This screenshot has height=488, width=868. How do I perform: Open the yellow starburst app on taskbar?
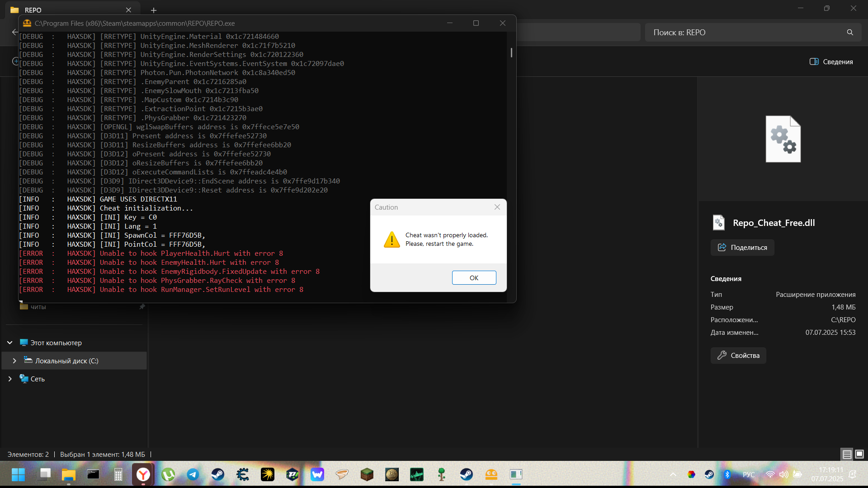(268, 474)
